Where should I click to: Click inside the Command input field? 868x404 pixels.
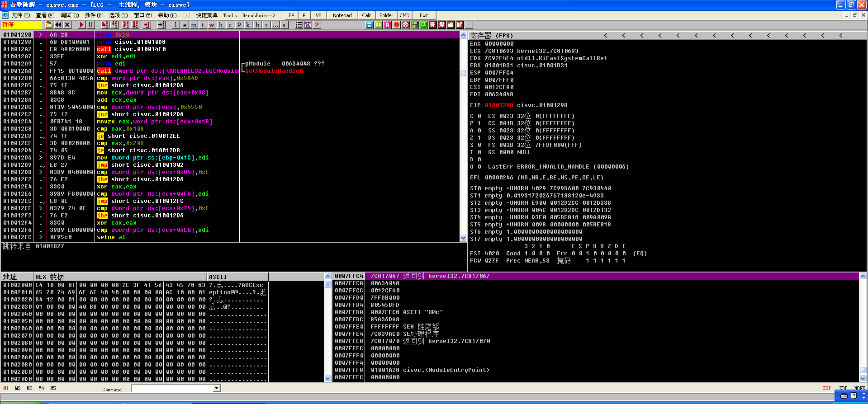[172, 388]
